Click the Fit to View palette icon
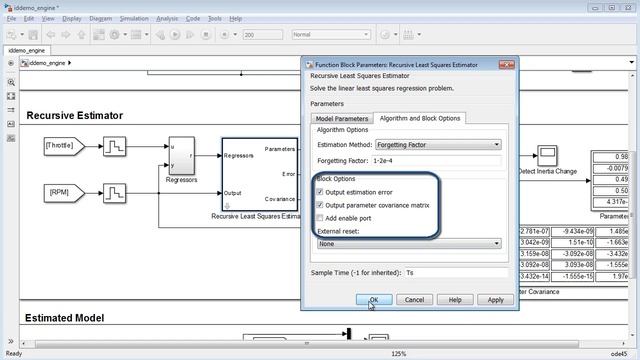The height and width of the screenshot is (360, 640). tap(11, 96)
